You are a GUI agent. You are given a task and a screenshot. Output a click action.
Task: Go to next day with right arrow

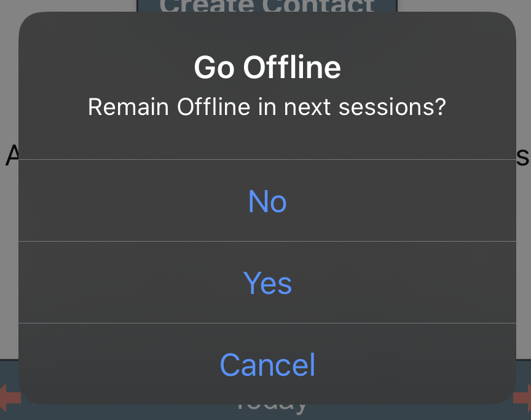[522, 397]
